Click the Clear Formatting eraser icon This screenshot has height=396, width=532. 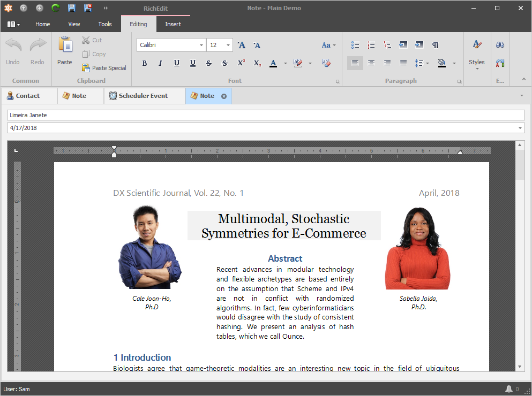coord(326,63)
